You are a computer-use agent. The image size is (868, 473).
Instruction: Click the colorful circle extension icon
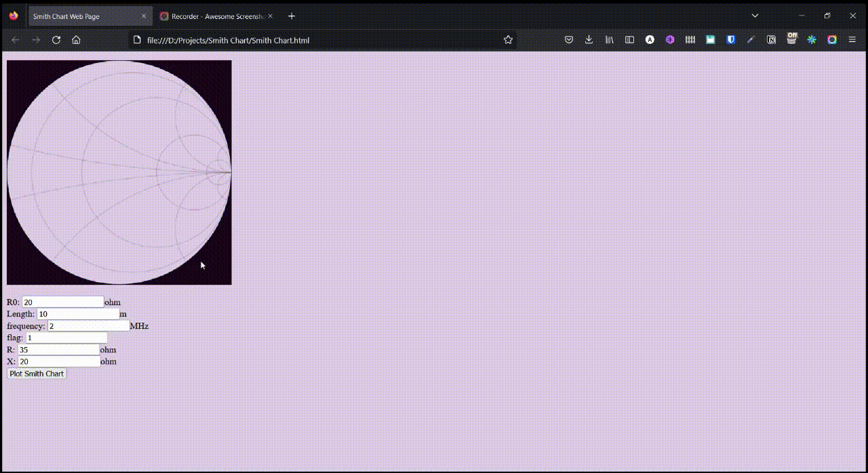point(831,39)
